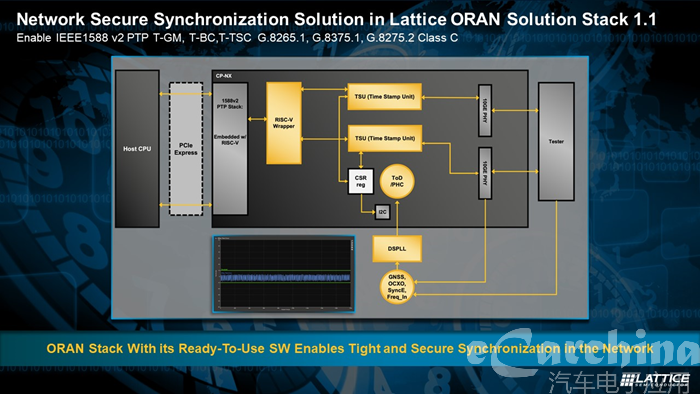Click the 1588v2 PTP Stack block
Viewport: 700px width, 394px height.
(230, 149)
